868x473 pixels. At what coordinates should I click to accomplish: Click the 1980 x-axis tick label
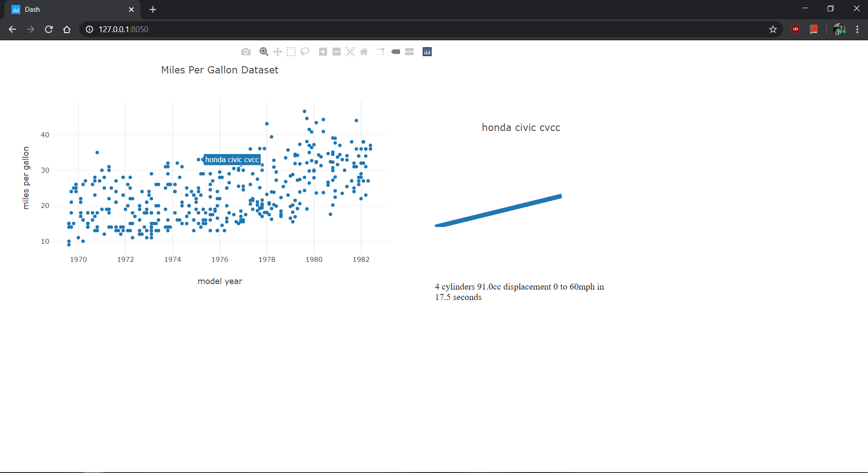coord(314,259)
